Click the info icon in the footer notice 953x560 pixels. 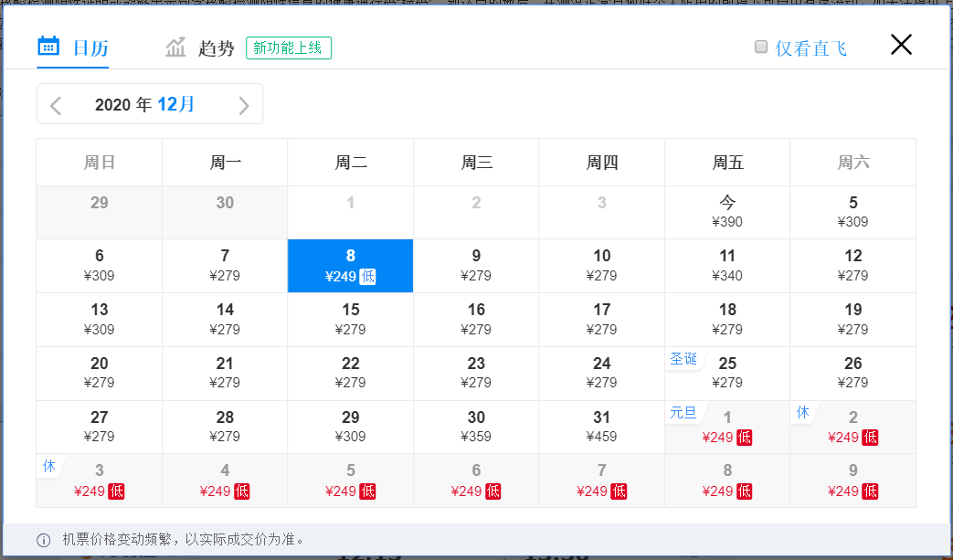click(x=44, y=540)
